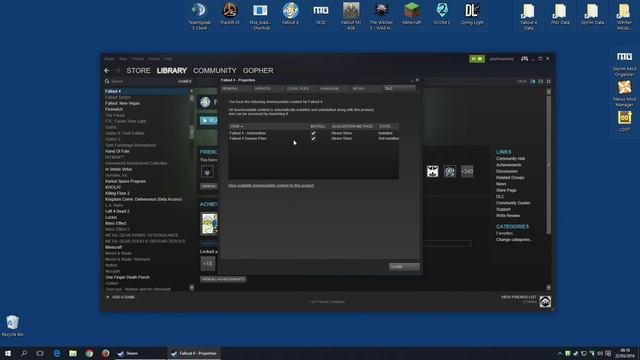640x360 pixels.
Task: Open Microsoft Edge from taskbar
Action: [x=56, y=353]
